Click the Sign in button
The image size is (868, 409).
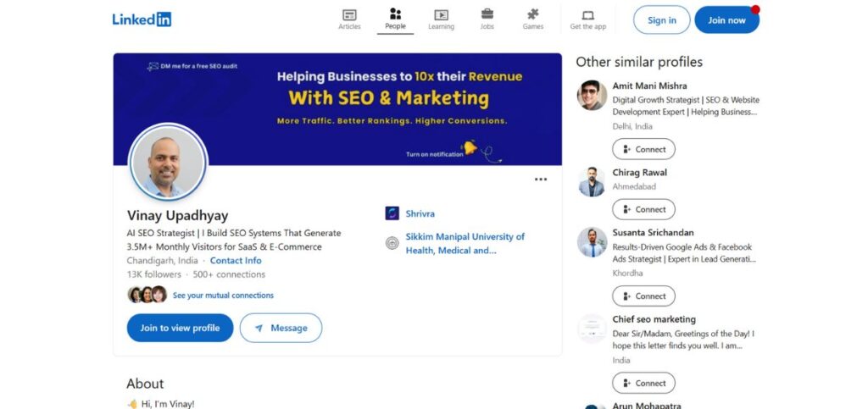point(661,19)
